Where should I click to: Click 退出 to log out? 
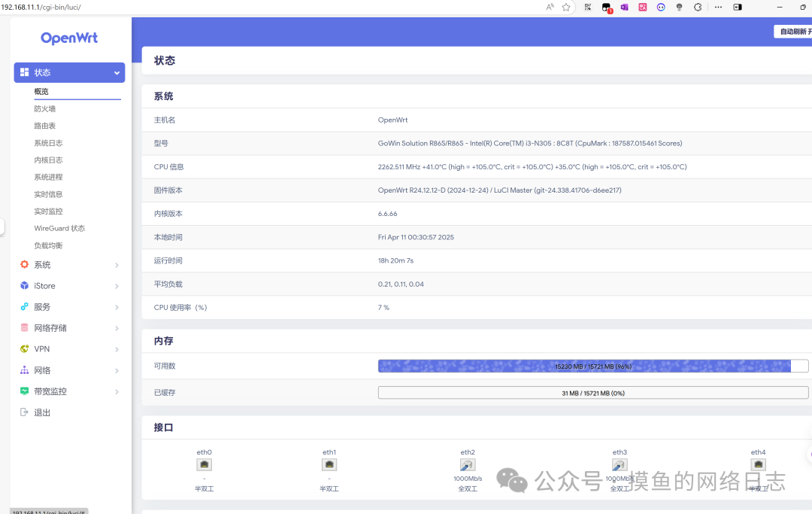pyautogui.click(x=42, y=412)
